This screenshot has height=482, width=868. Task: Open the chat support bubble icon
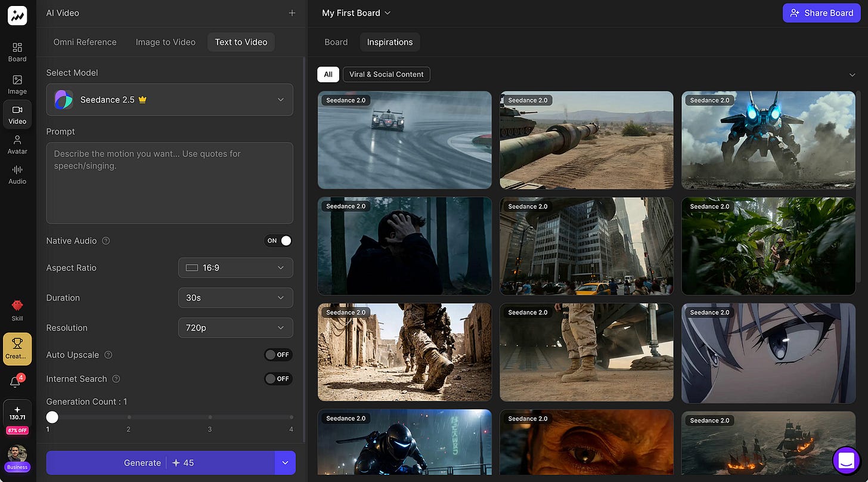coord(845,460)
